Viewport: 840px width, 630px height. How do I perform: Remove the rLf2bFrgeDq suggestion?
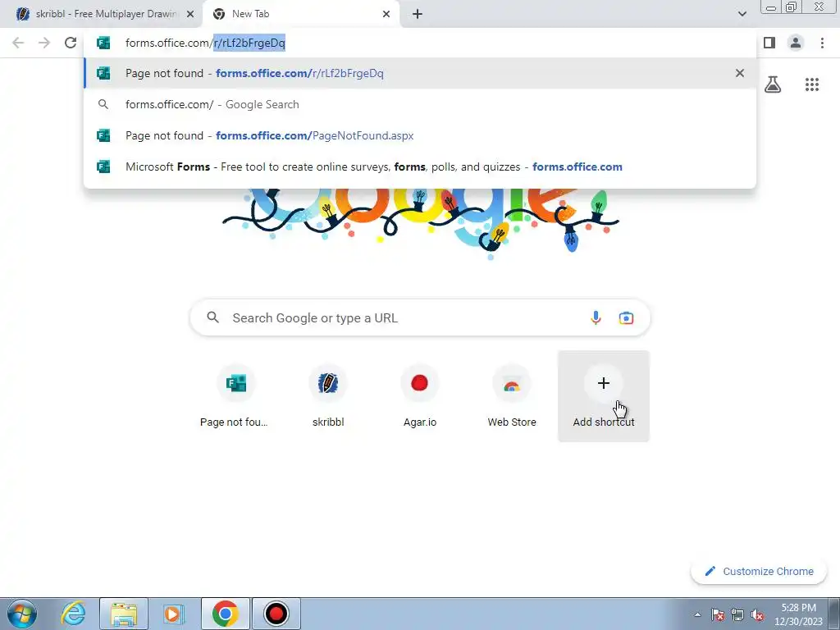pyautogui.click(x=740, y=73)
